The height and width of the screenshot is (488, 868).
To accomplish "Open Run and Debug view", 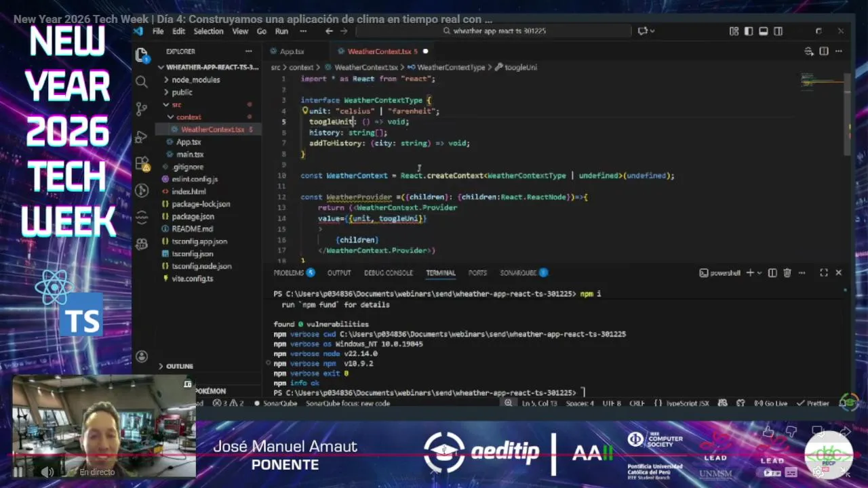I will (142, 136).
